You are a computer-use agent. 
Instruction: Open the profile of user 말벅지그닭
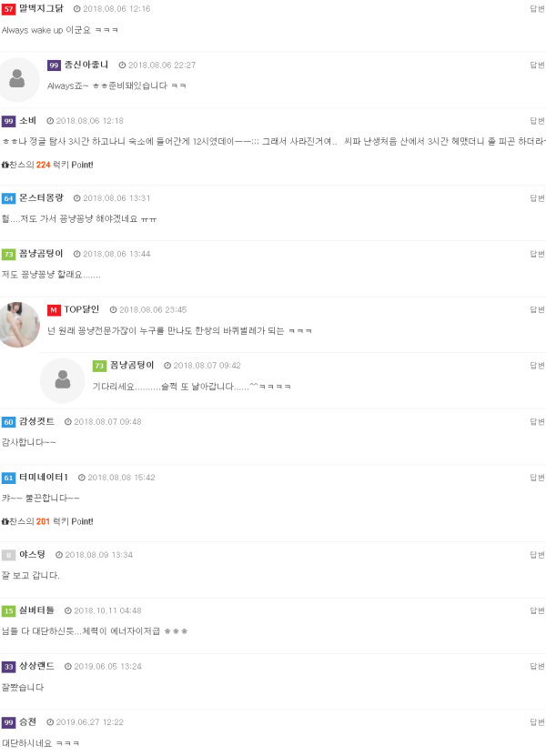41,9
